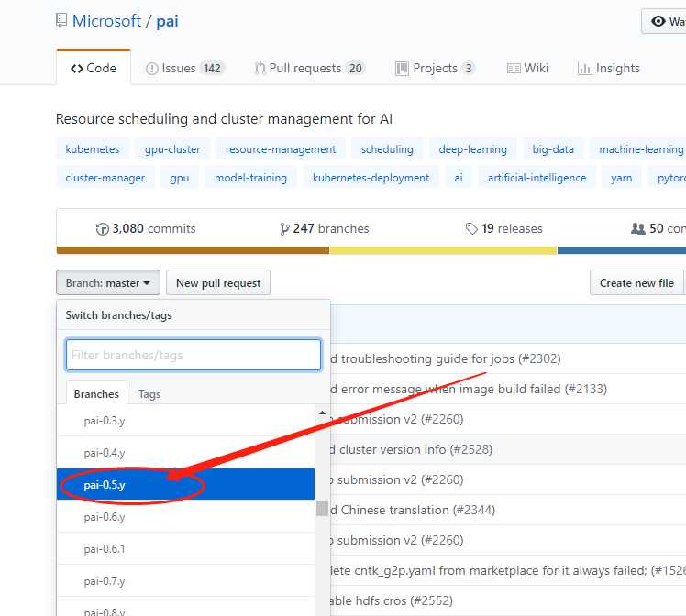Open the 247 branches link
The height and width of the screenshot is (616, 686).
pyautogui.click(x=324, y=228)
